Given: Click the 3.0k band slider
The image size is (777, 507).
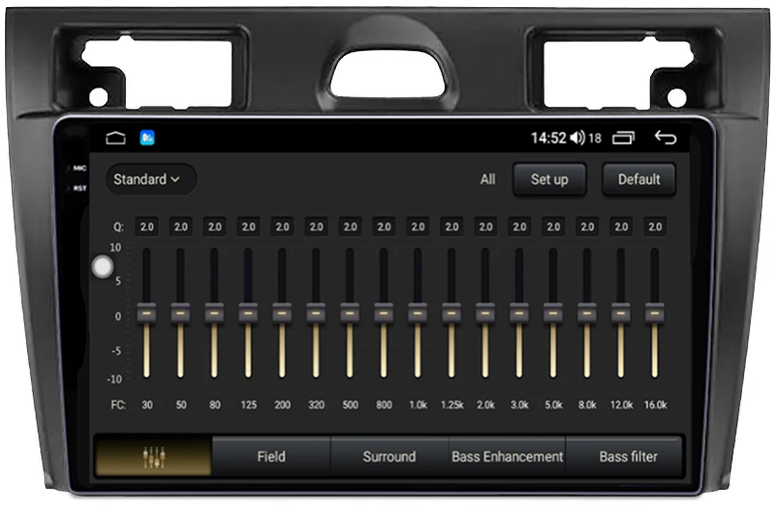Looking at the screenshot, I should tap(519, 313).
